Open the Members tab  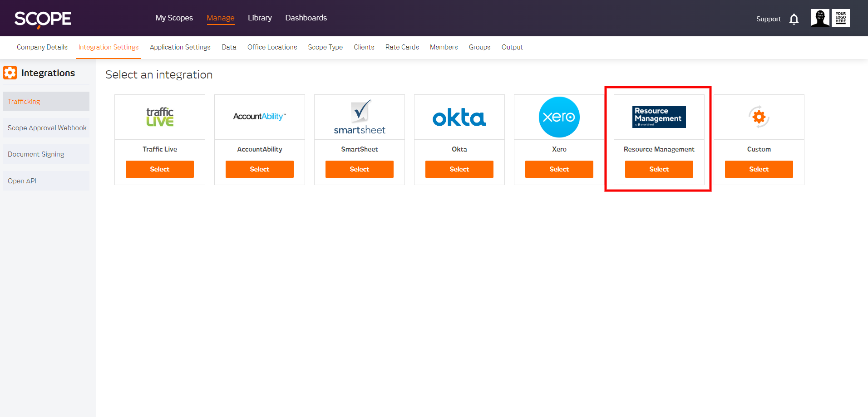[444, 47]
